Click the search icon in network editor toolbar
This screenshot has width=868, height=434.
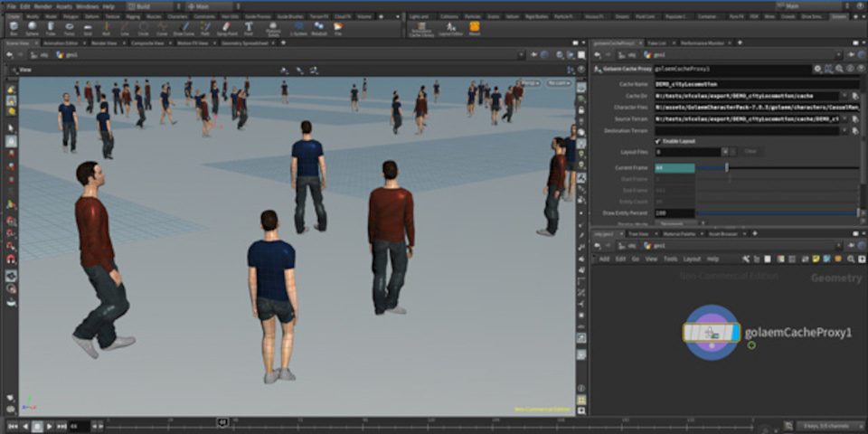pos(850,259)
